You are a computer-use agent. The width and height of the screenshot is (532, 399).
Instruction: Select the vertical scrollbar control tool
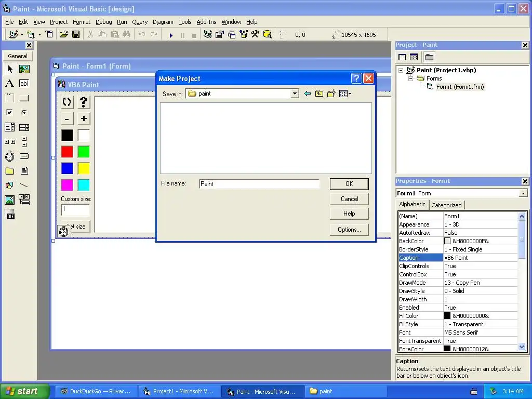click(x=24, y=142)
